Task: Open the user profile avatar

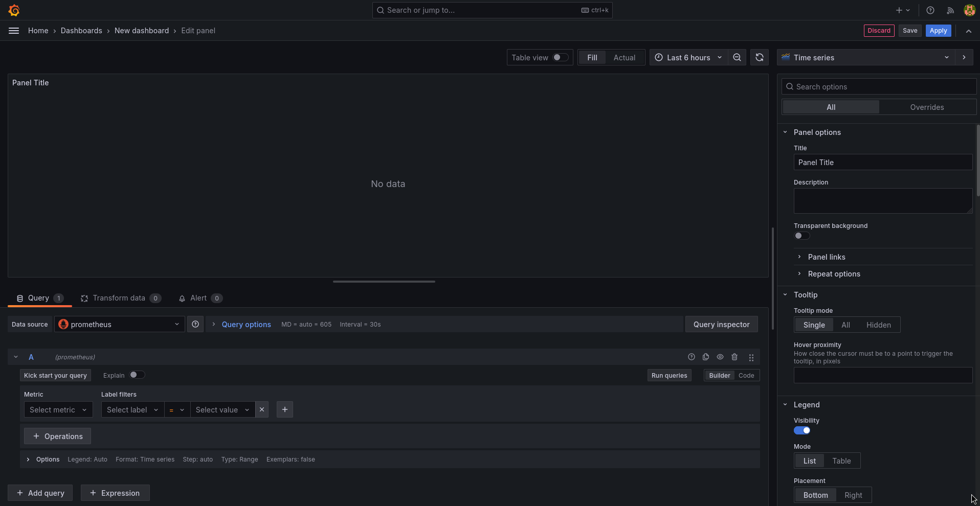Action: (x=969, y=10)
